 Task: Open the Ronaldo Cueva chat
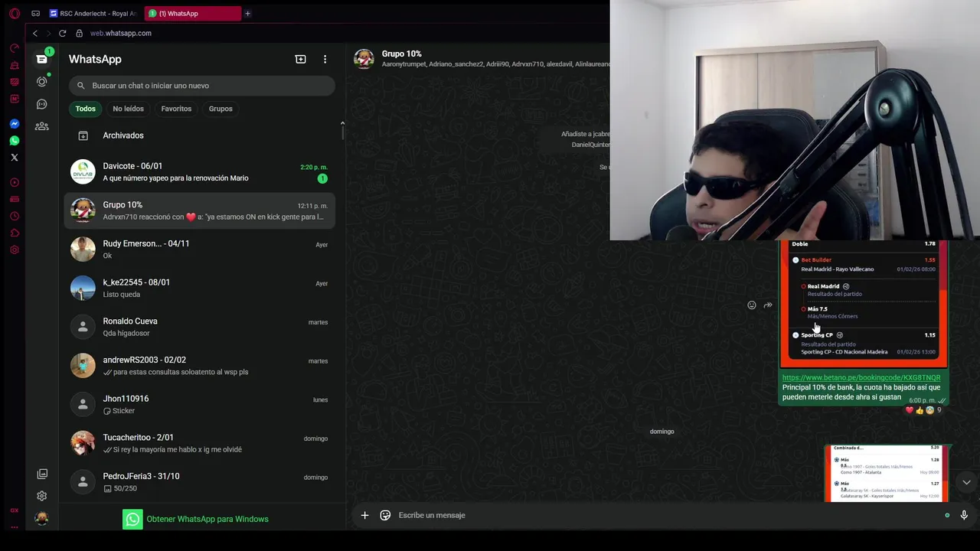tap(199, 327)
